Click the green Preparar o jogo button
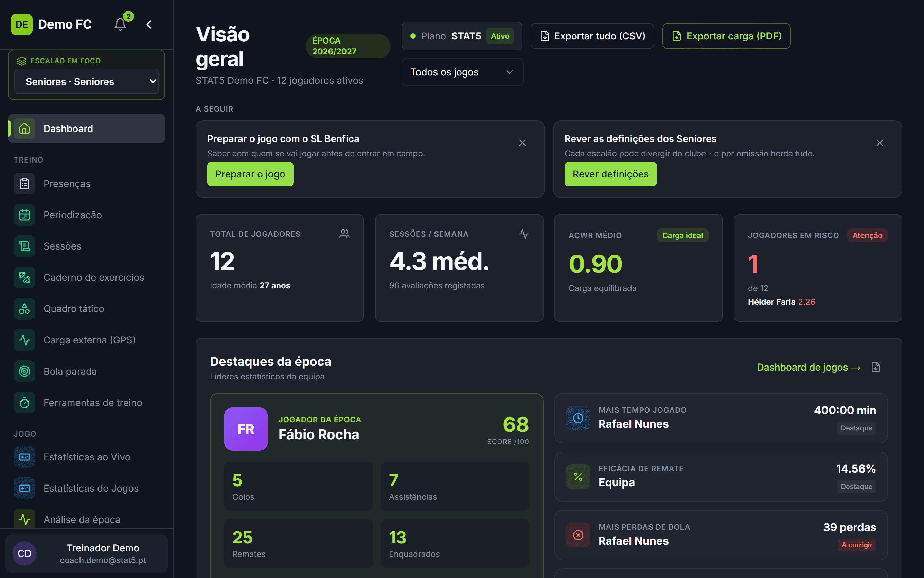This screenshot has width=924, height=578. 250,174
